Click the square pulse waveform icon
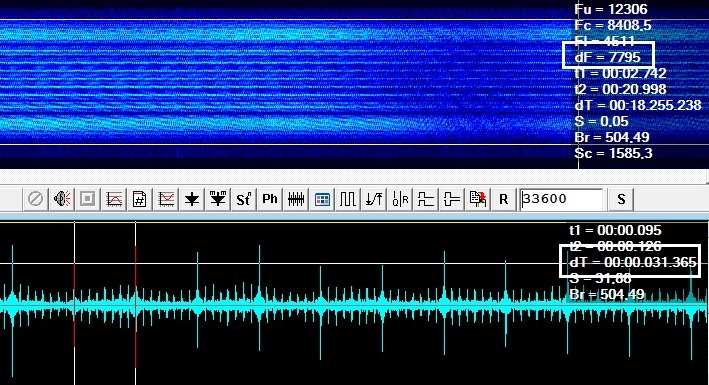709x385 pixels. (348, 199)
